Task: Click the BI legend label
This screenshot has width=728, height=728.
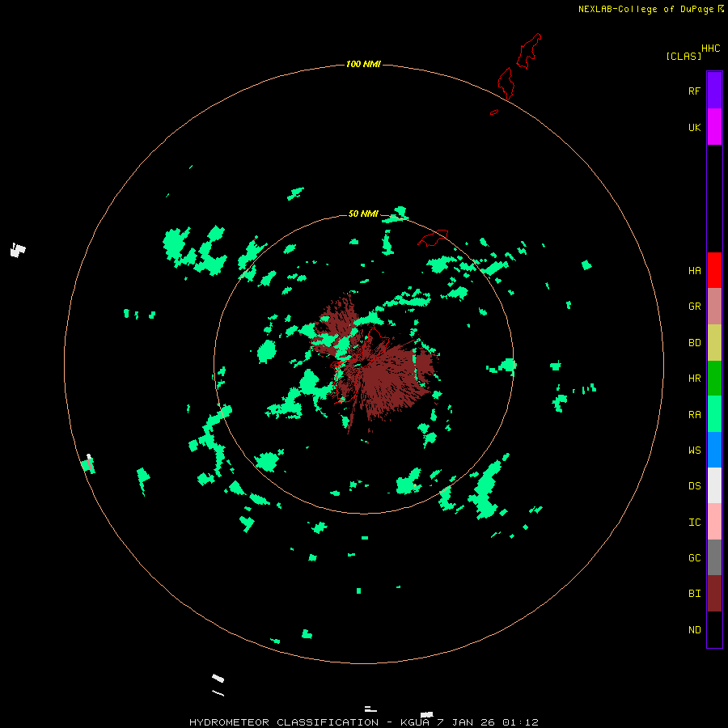Action: point(694,594)
